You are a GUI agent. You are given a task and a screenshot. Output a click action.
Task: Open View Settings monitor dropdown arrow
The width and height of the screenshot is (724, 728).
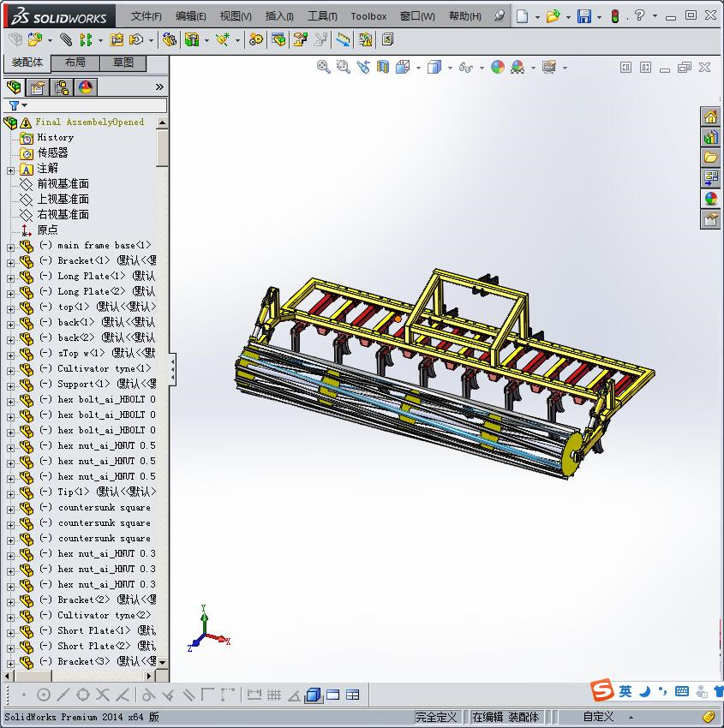pos(565,69)
